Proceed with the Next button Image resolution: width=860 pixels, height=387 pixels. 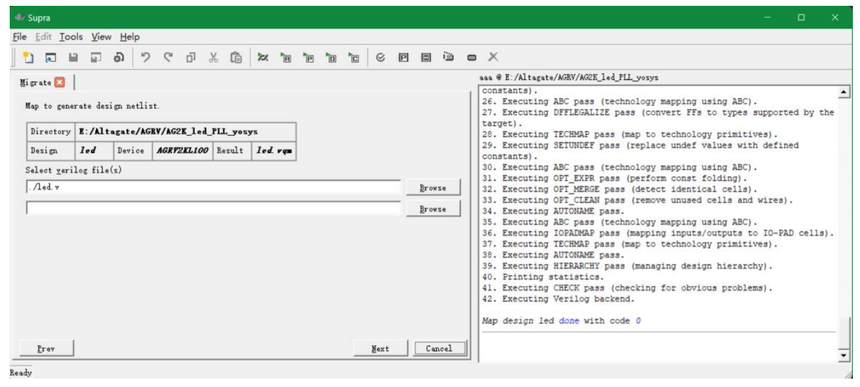(380, 348)
